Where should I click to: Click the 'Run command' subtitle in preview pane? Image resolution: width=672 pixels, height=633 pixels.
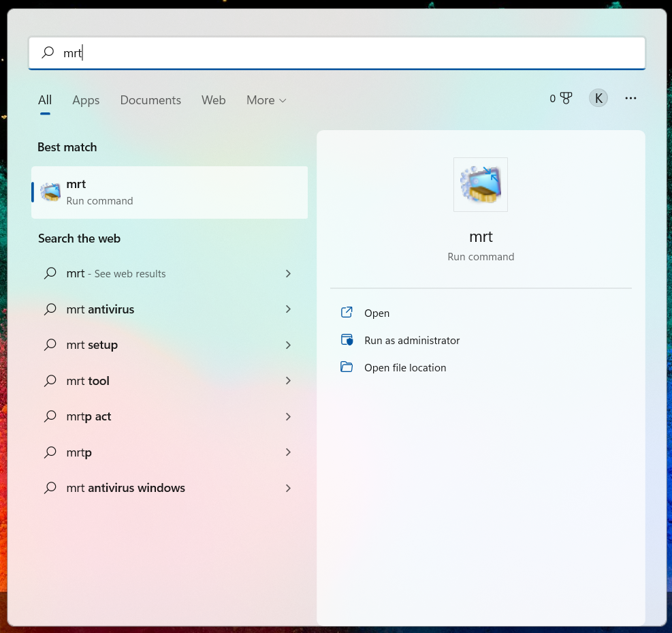[x=481, y=256]
